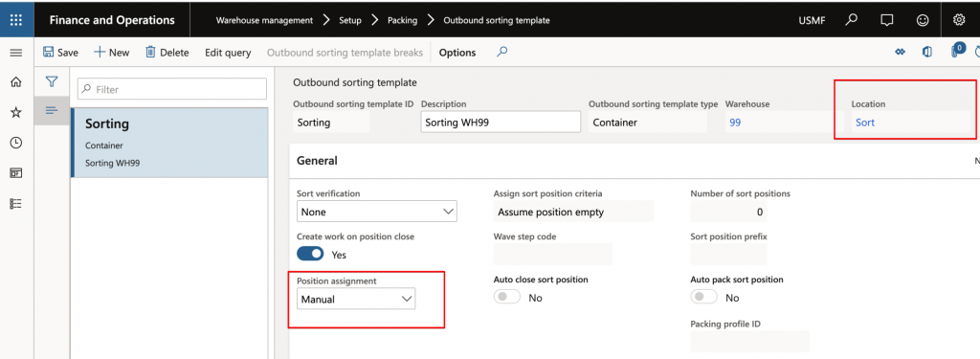
Task: Select the Sorting record in list
Action: click(169, 143)
